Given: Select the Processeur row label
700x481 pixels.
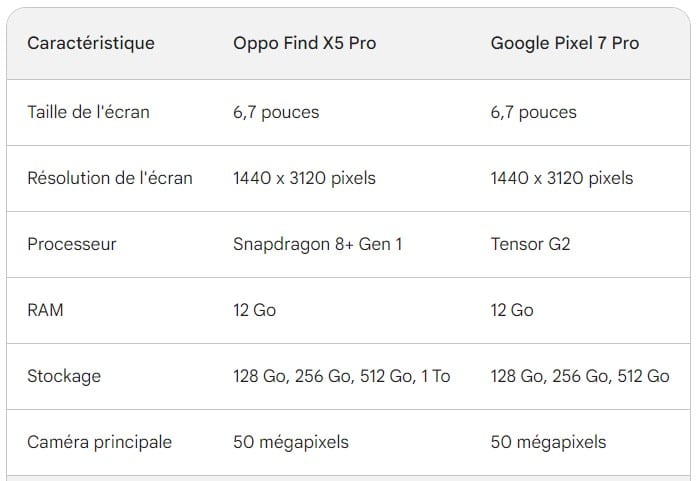Looking at the screenshot, I should click(72, 244).
